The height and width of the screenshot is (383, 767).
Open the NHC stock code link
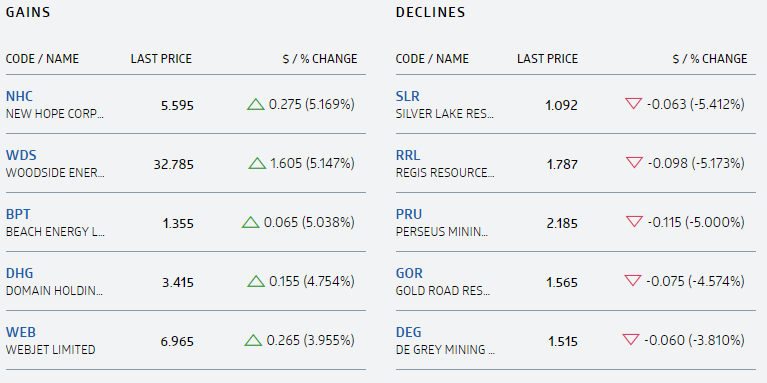pos(19,96)
